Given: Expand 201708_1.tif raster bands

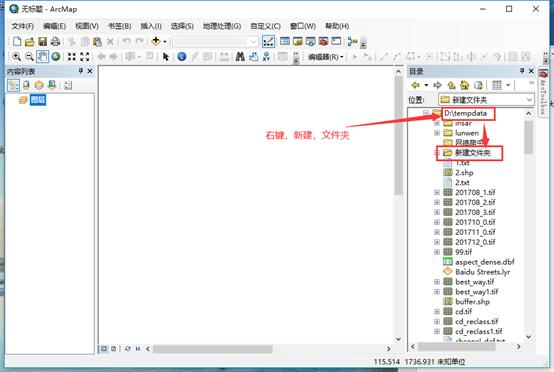Looking at the screenshot, I should 437,192.
